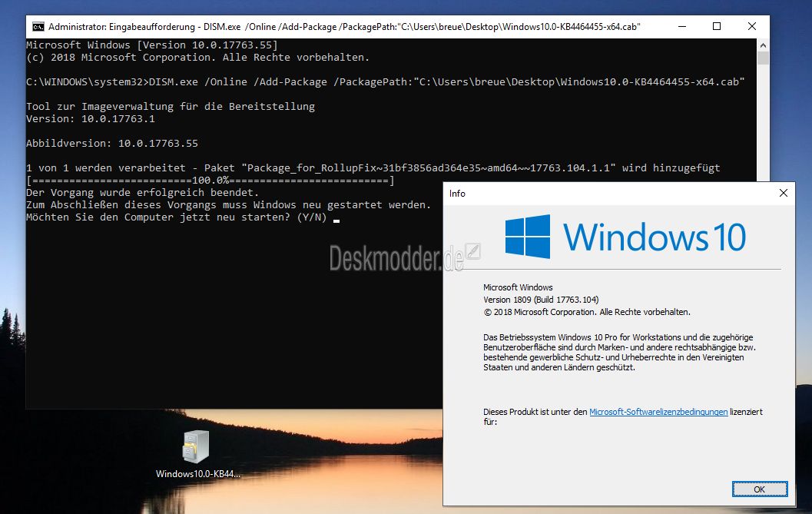The image size is (812, 514).
Task: Click the '(c) 2018 Microsoft Corporation' console line
Action: pyautogui.click(x=198, y=58)
